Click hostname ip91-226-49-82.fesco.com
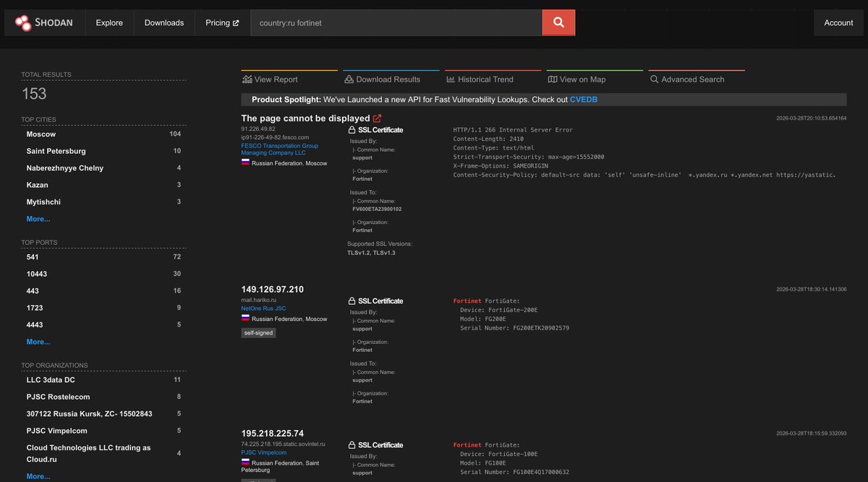Viewport: 868px width, 482px height. (x=275, y=137)
